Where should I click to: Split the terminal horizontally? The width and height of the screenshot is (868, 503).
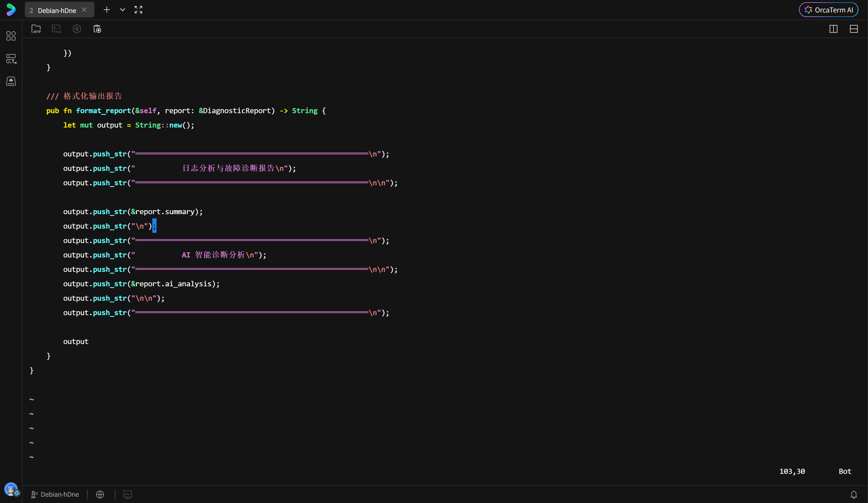tap(854, 29)
